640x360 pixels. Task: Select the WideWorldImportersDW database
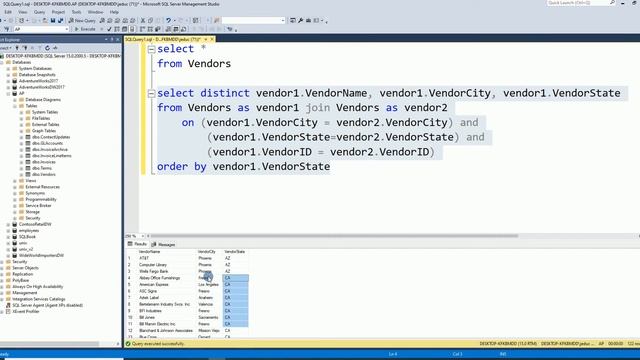pos(41,255)
